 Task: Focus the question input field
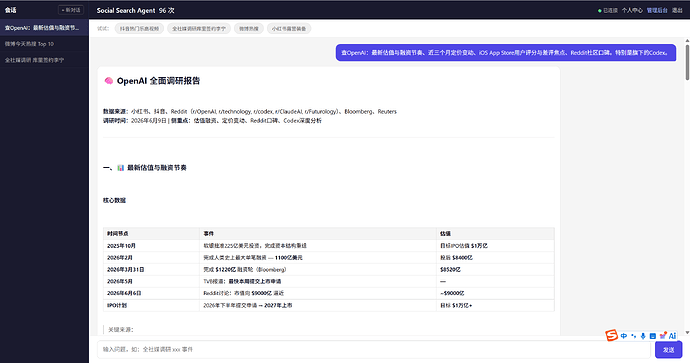[x=374, y=349]
